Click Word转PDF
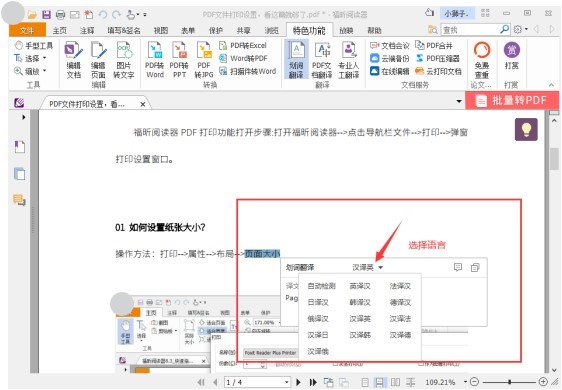Image resolution: width=562 pixels, height=390 pixels. point(243,58)
